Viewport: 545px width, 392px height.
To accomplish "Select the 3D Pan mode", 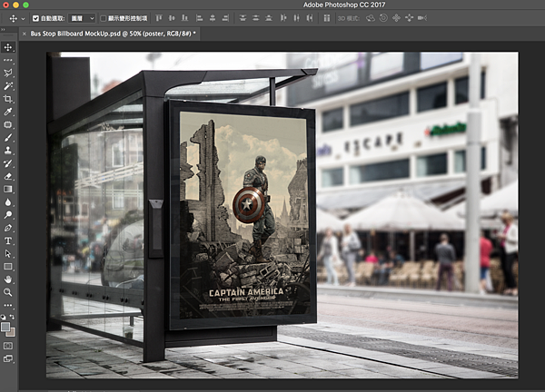I will [x=396, y=18].
